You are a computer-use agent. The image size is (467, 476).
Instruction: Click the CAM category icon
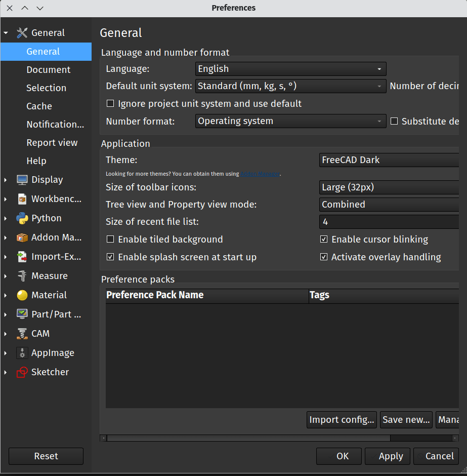coord(21,333)
